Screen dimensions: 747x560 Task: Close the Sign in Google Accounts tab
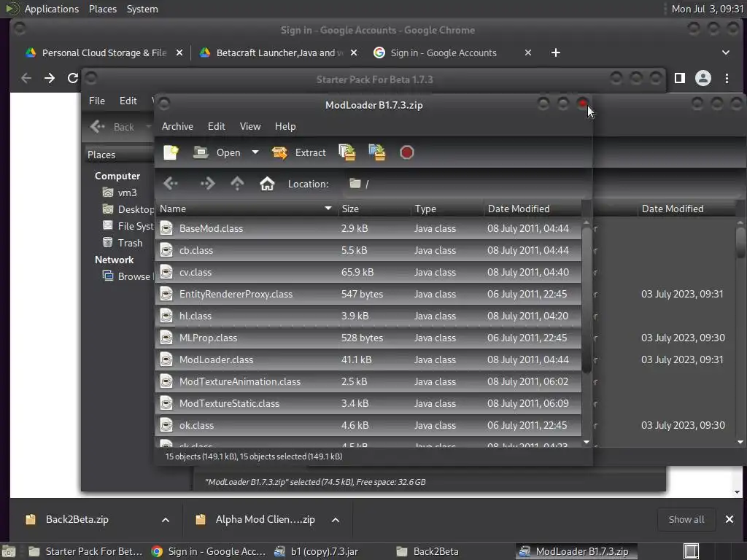point(528,52)
